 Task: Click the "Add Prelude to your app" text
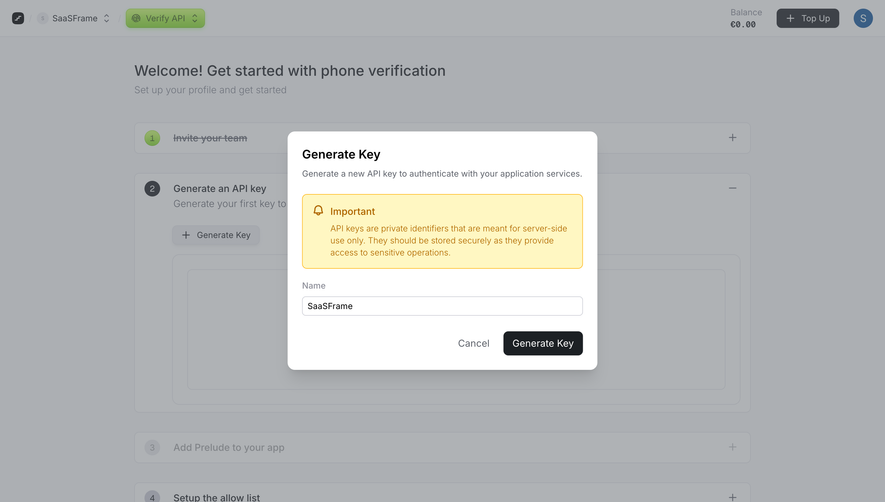coord(229,447)
